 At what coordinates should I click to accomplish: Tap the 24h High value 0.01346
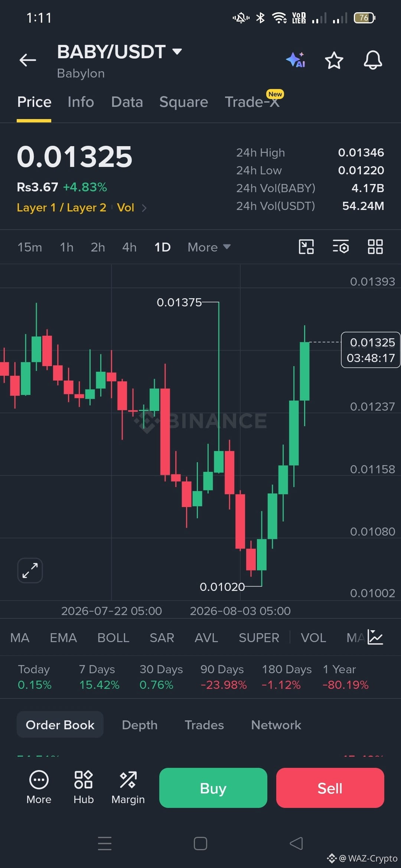click(361, 152)
